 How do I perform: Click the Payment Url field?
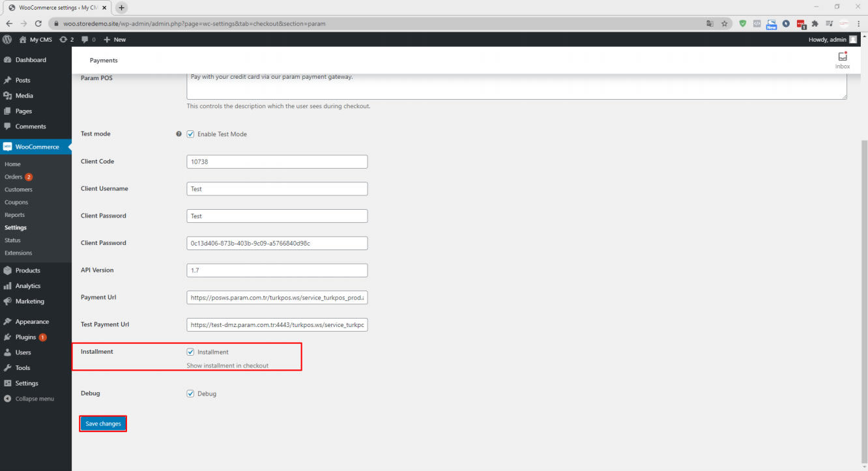click(277, 297)
